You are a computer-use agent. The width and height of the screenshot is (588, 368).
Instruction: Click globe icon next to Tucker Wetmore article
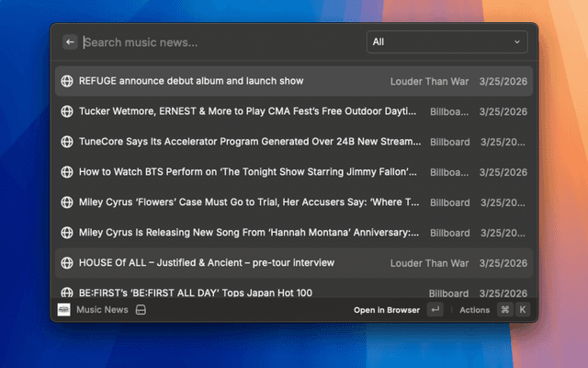click(66, 111)
